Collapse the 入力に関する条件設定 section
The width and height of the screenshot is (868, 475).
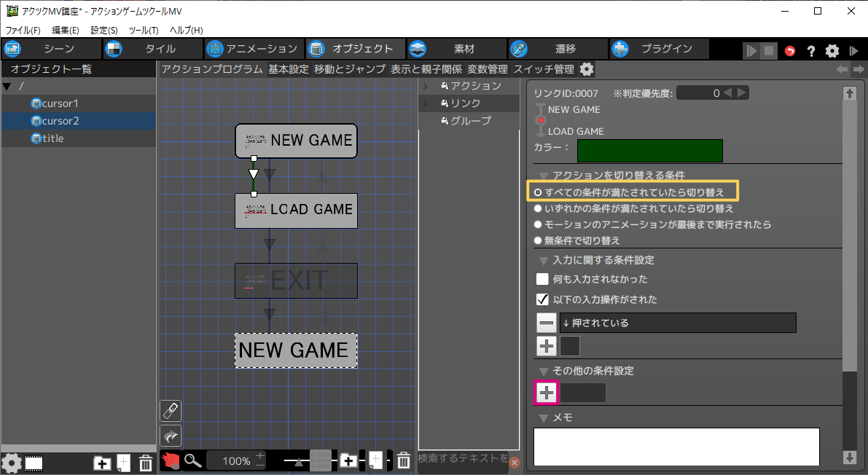point(543,260)
